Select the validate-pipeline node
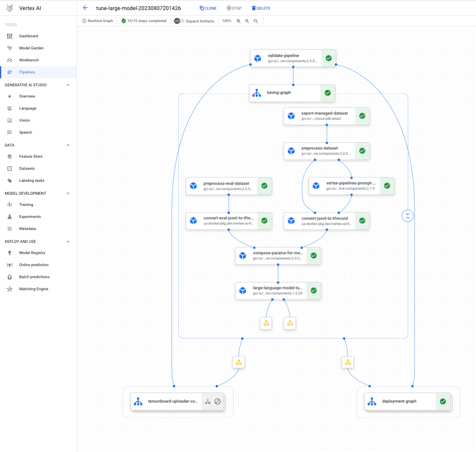This screenshot has width=476, height=452. tap(293, 58)
